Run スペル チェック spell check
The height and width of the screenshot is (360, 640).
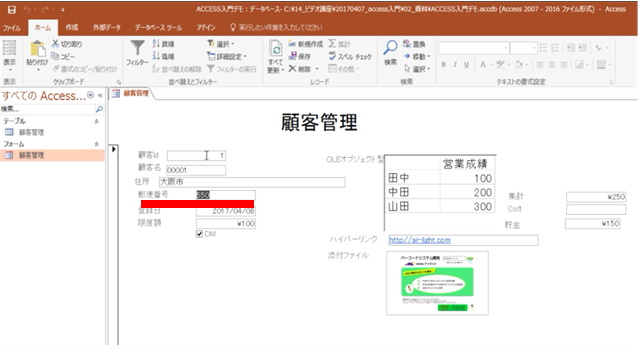[x=350, y=56]
